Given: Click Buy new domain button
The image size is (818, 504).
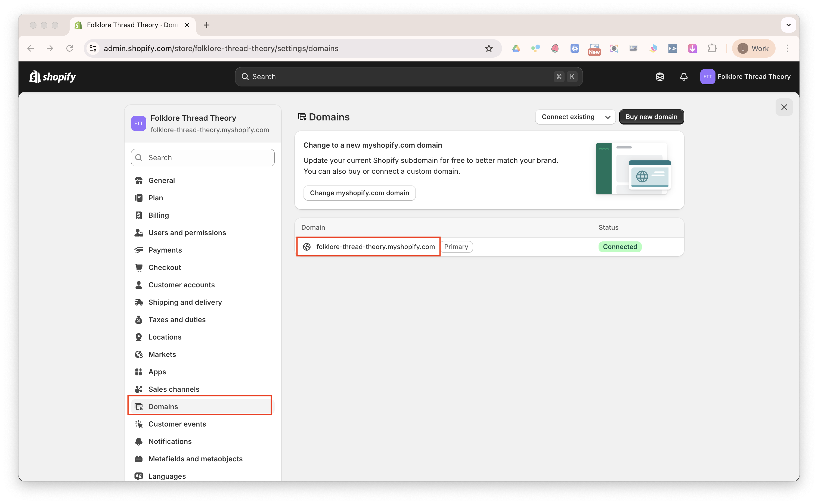Looking at the screenshot, I should 651,117.
